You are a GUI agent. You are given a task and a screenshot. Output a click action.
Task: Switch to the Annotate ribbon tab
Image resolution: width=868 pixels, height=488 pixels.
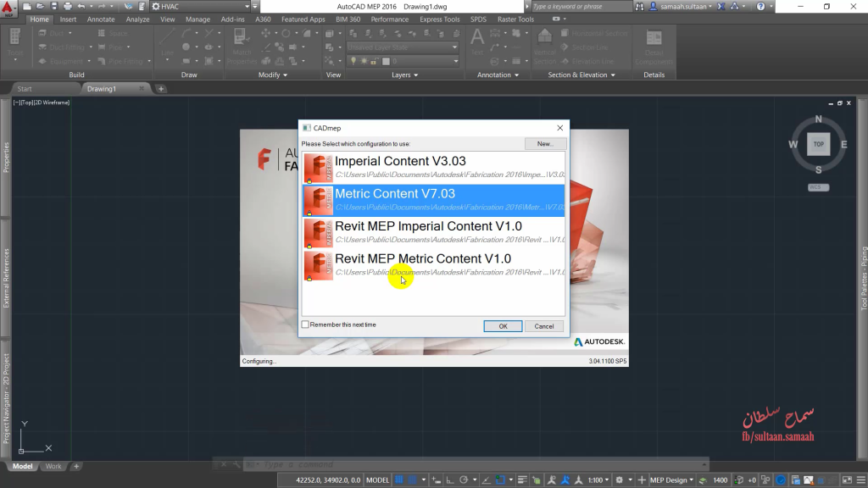[x=101, y=19]
